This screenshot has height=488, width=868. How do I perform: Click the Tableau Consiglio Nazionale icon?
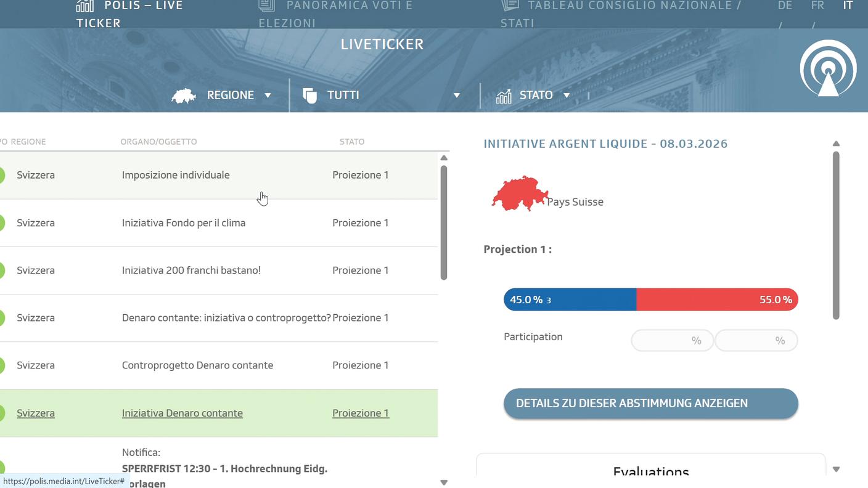(510, 6)
